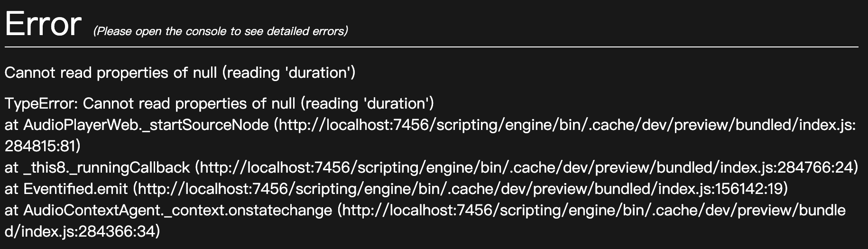Click the Eventified.emit function name

[75, 189]
